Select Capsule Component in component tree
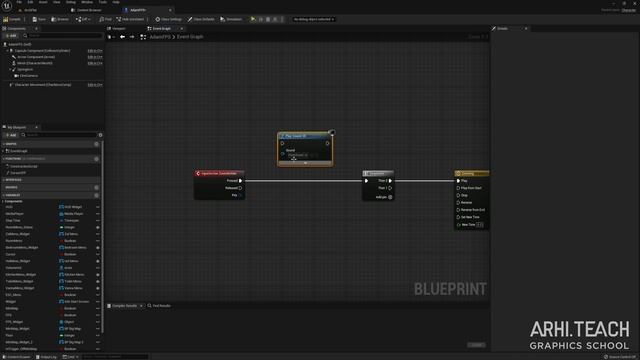Screen dimensions: 640x360 point(42,51)
